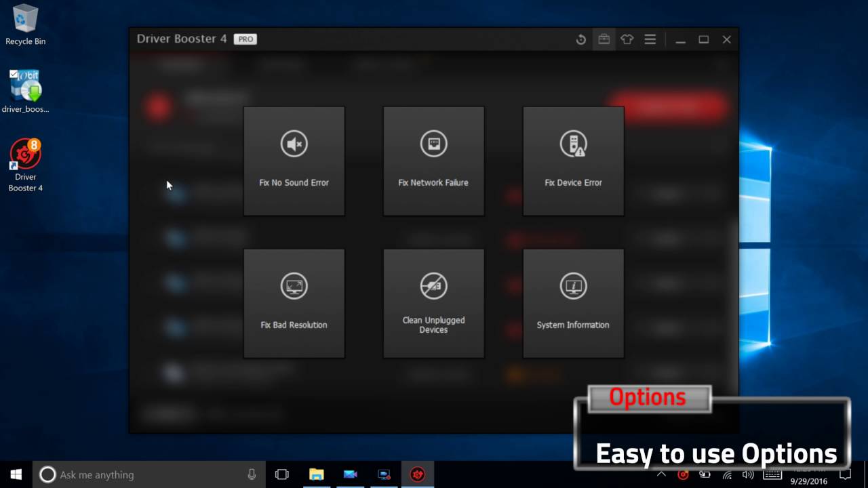Open the Wi-Fi network tray icon
The height and width of the screenshot is (488, 868).
tap(726, 474)
